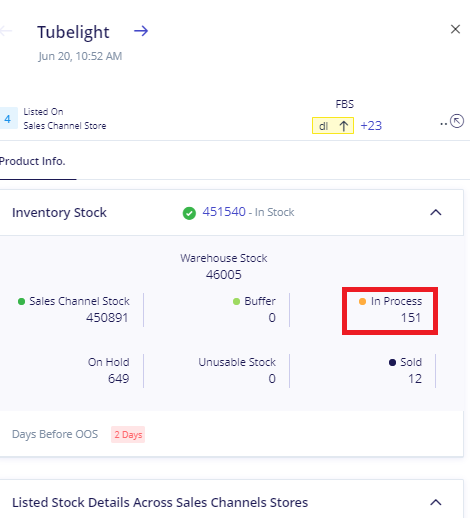
Task: Click the 451540 inventory stock link
Action: 224,212
